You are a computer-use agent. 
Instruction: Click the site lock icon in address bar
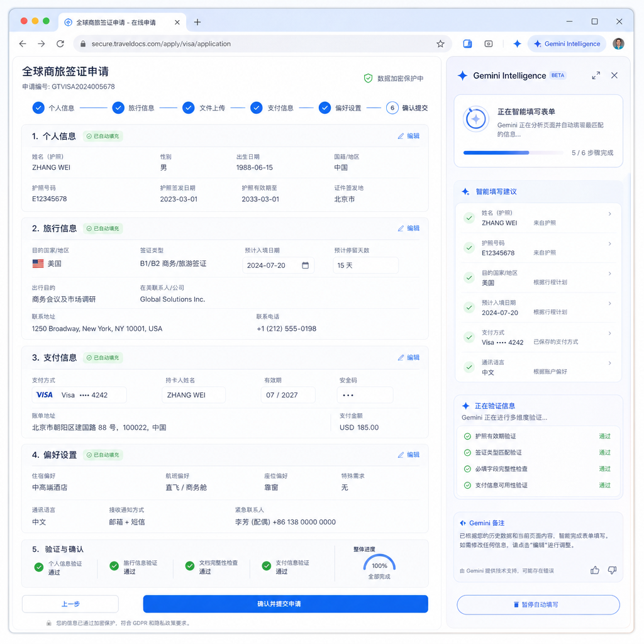click(83, 43)
